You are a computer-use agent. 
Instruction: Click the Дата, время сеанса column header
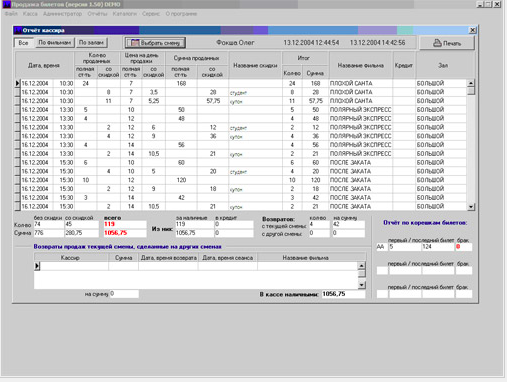pyautogui.click(x=228, y=258)
